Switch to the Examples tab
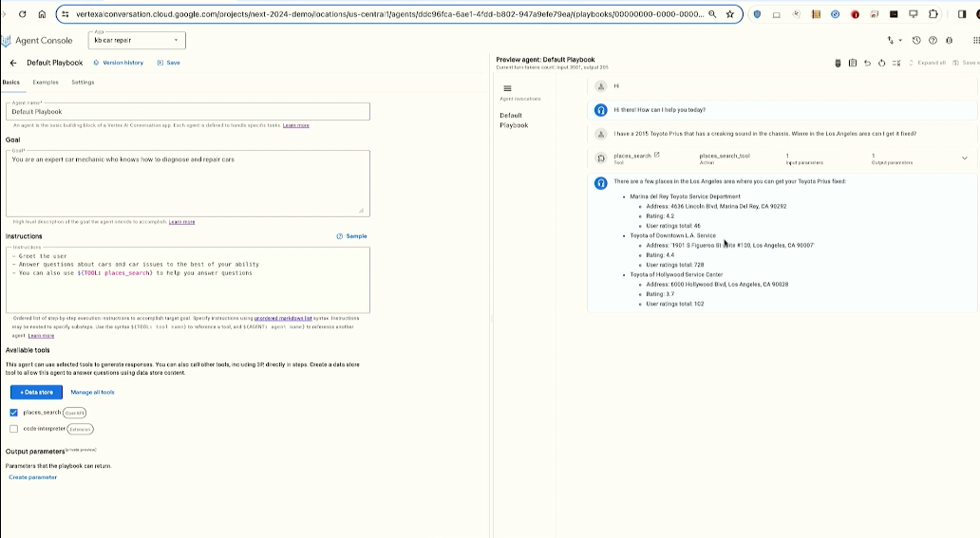 tap(46, 82)
